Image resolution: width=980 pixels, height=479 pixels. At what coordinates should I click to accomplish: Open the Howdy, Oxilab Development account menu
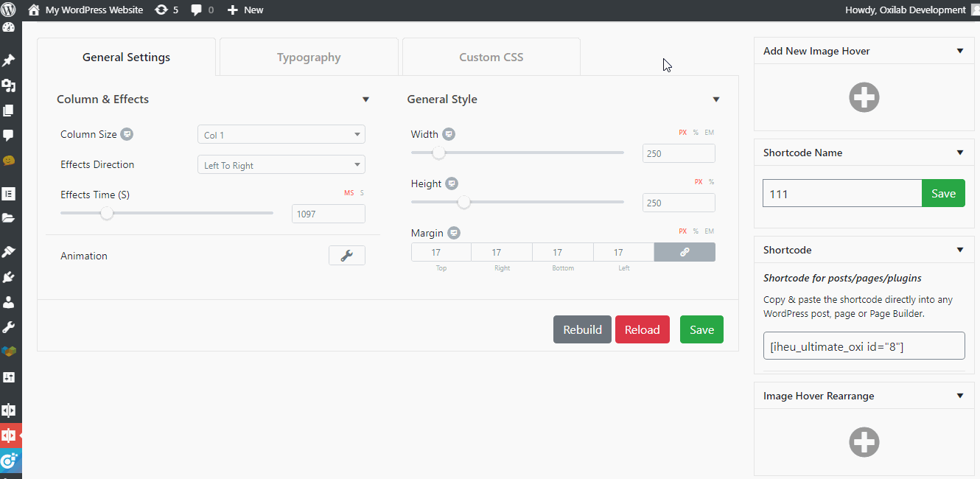(912, 10)
